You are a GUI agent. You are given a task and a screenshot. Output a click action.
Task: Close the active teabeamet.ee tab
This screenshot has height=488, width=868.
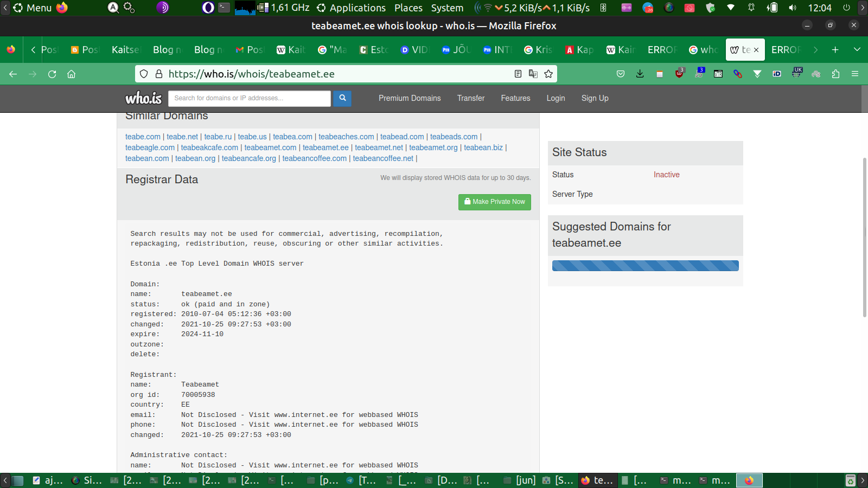click(x=756, y=50)
